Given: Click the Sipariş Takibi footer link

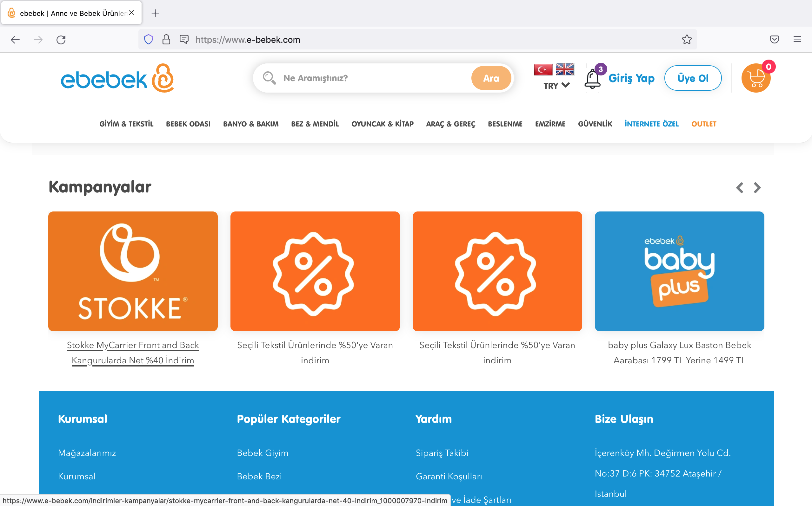Looking at the screenshot, I should (442, 453).
